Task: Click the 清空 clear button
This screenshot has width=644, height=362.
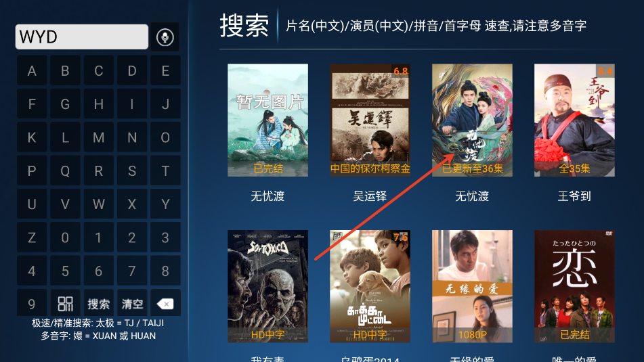Action: 132,304
